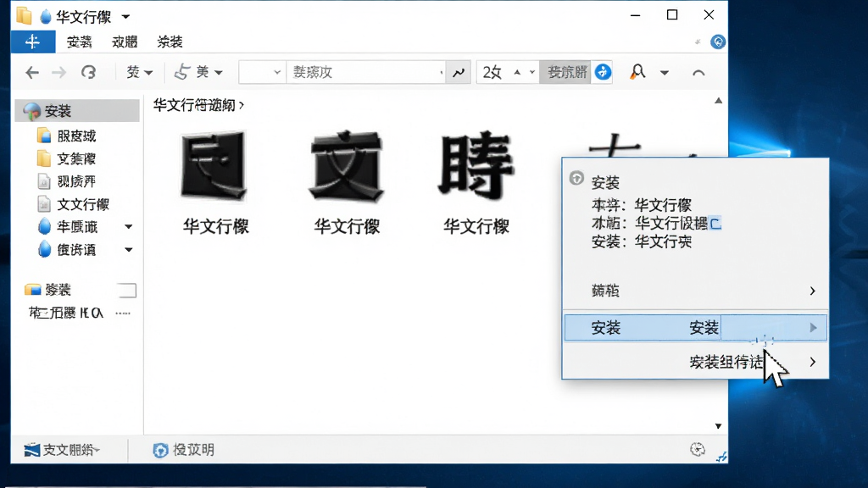The image size is (868, 488).
Task: Click the size value field showing 2
Action: tap(492, 73)
